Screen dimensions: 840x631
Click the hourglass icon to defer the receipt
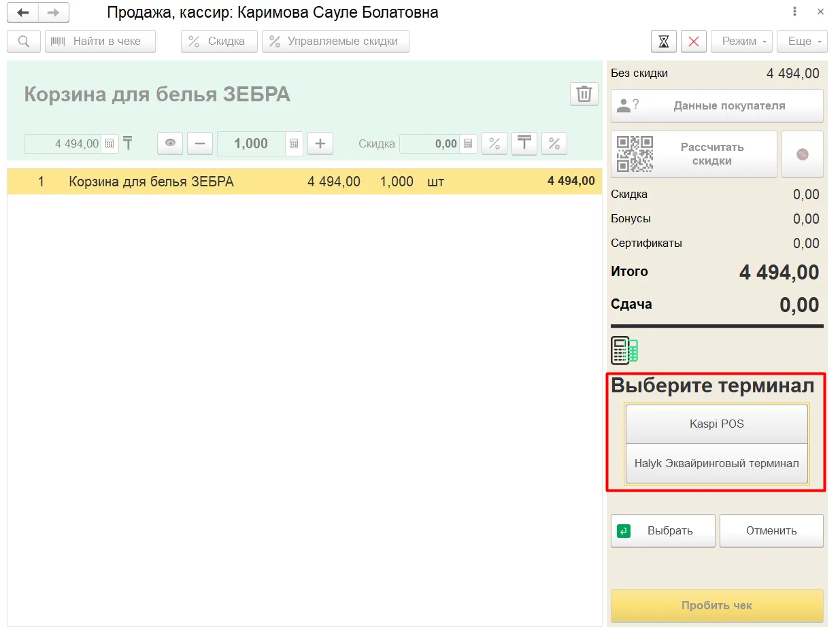click(664, 41)
